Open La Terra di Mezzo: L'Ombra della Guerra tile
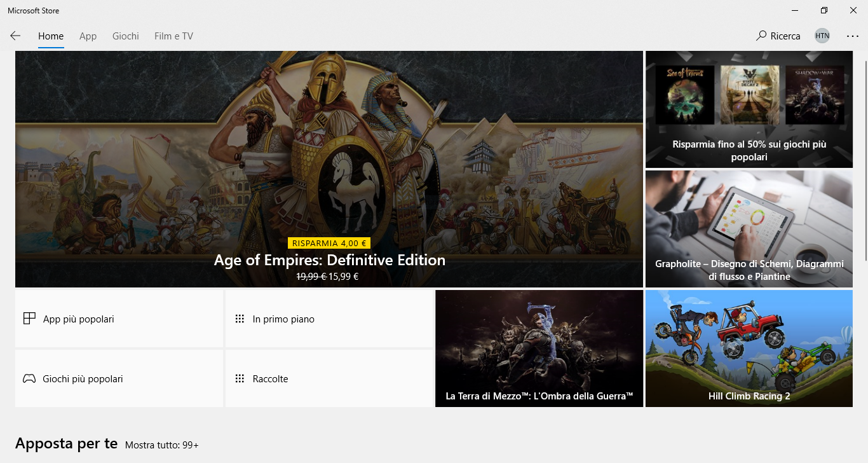868x463 pixels. (539, 349)
